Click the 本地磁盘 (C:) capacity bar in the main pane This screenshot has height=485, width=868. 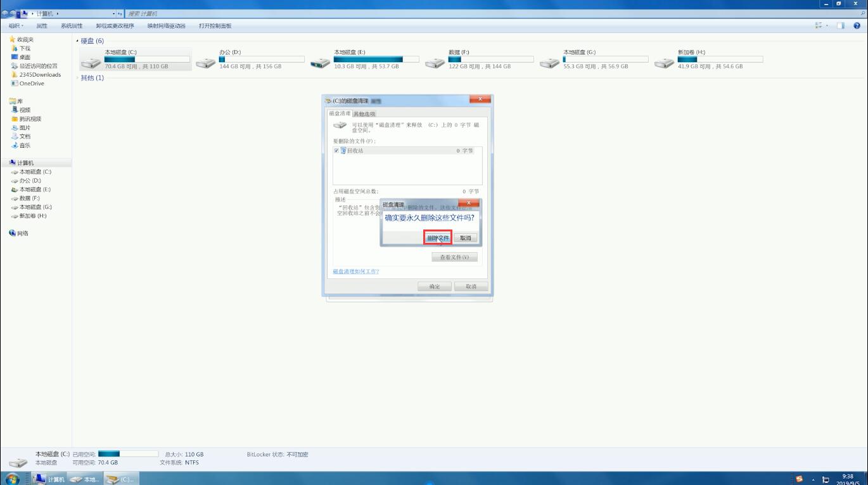click(x=147, y=60)
